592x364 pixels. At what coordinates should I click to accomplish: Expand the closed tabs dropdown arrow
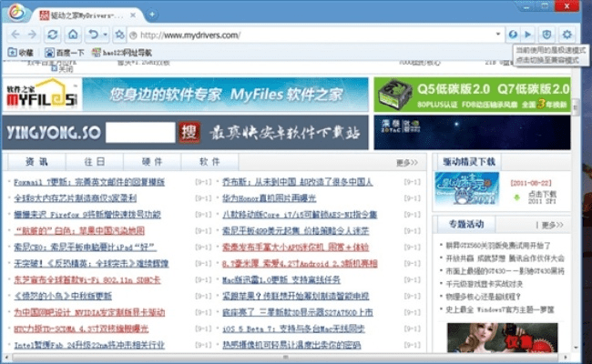click(x=106, y=35)
